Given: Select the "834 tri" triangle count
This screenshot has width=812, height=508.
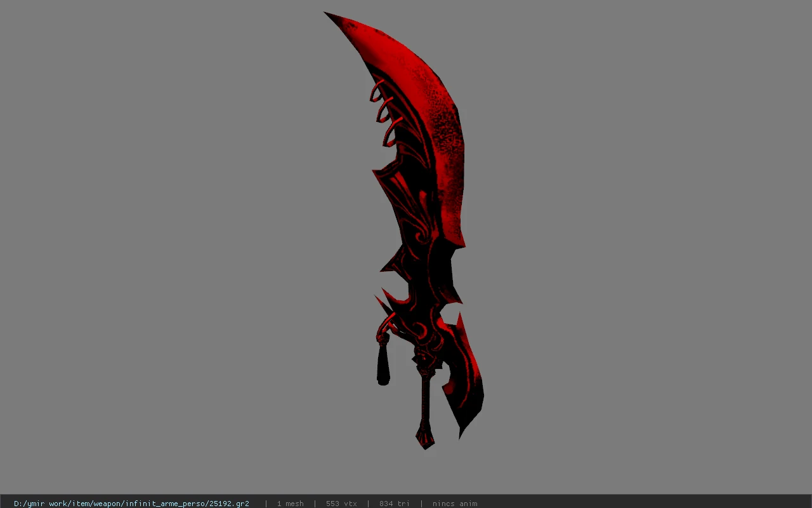Looking at the screenshot, I should click(x=395, y=504).
